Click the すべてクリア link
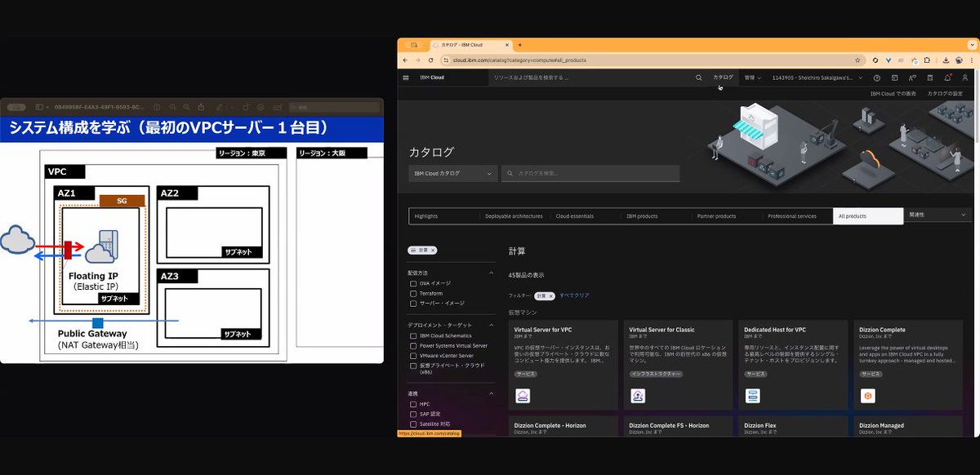 (x=574, y=295)
